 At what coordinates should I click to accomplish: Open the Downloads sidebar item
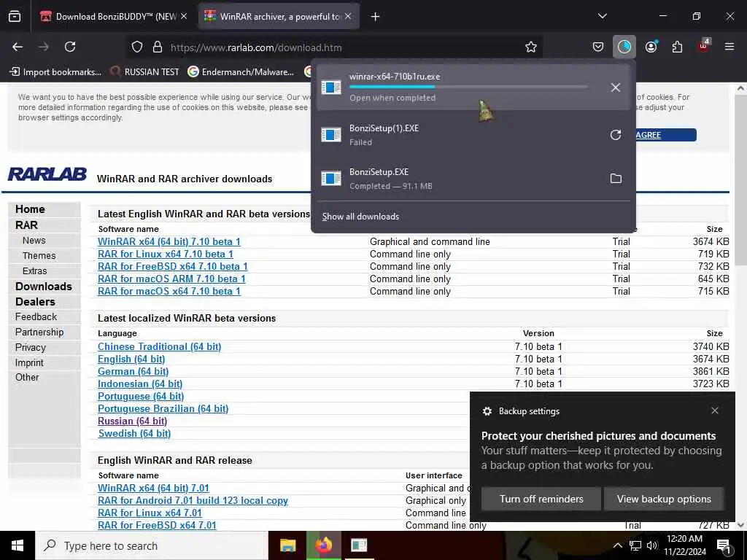(43, 286)
